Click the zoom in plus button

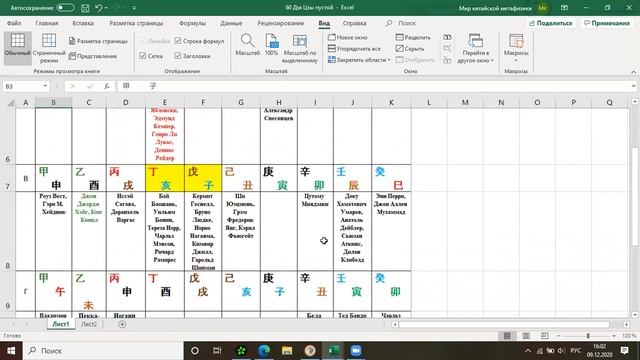[x=614, y=336]
